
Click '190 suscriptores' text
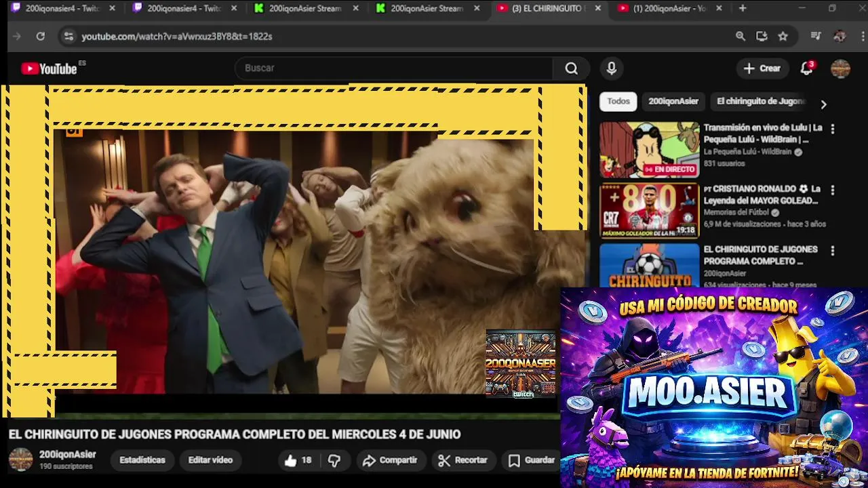66,467
